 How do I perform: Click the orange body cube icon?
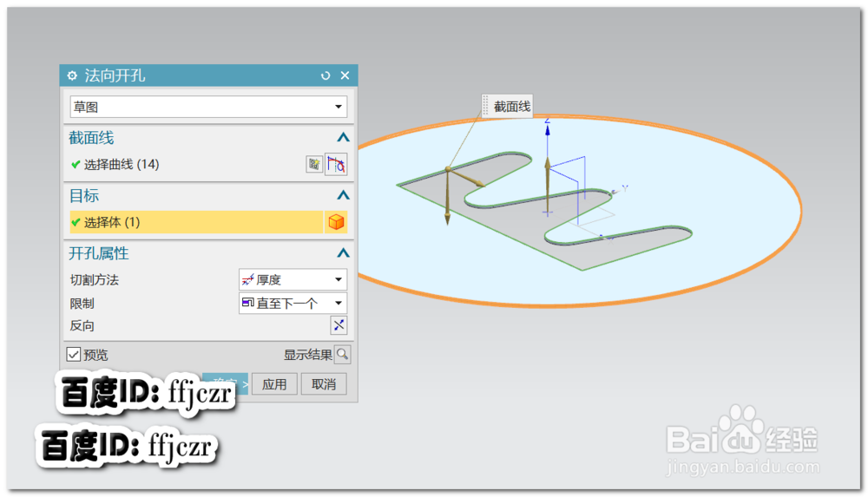click(336, 222)
